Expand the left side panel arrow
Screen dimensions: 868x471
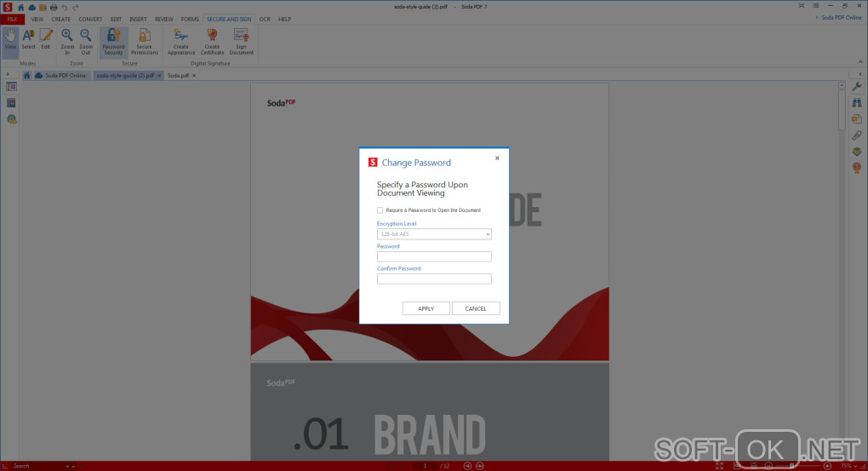[x=8, y=74]
